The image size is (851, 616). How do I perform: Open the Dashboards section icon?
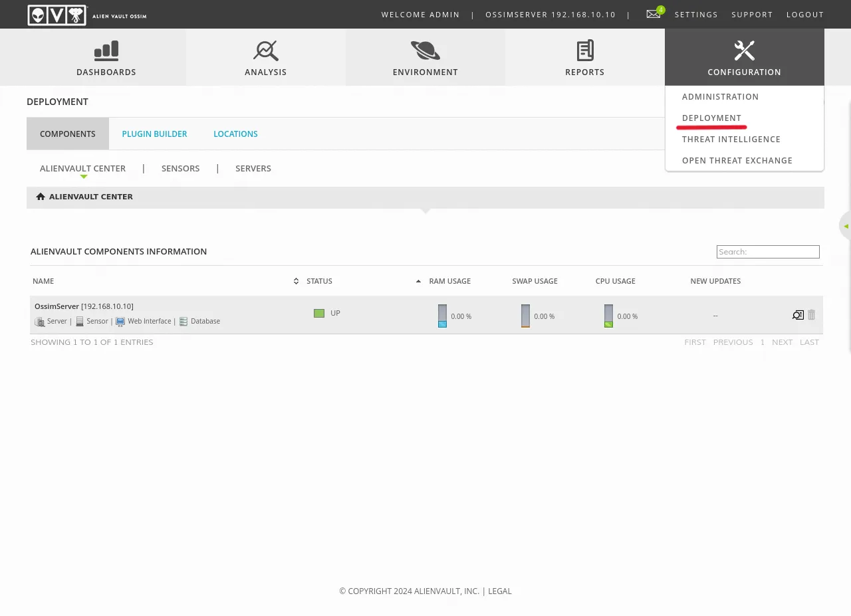106,51
